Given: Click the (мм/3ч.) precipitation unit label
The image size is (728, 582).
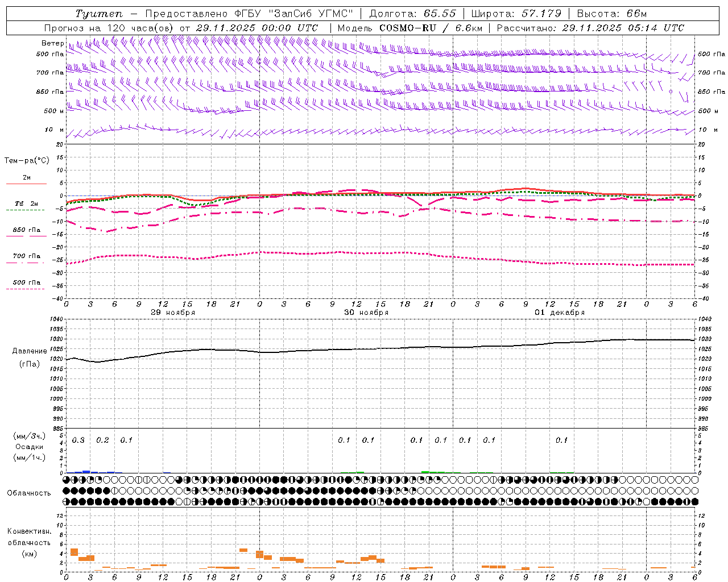Looking at the screenshot, I should click(30, 436).
